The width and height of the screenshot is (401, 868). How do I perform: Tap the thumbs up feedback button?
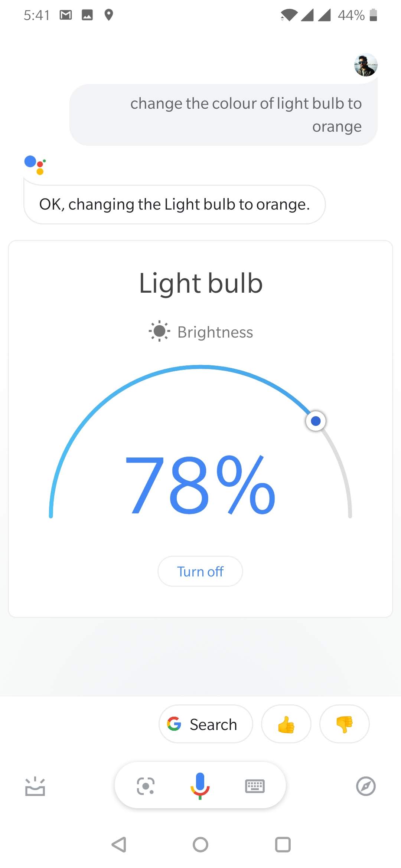[286, 724]
